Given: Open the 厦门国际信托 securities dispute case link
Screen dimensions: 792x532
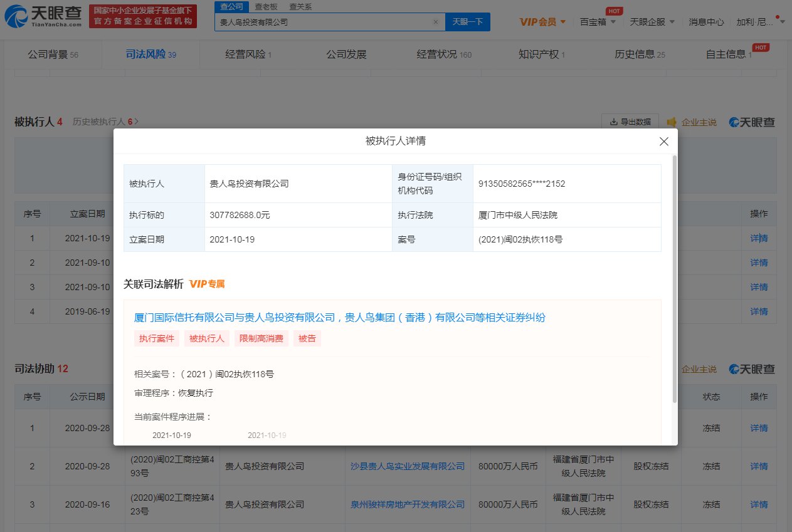Looking at the screenshot, I should 340,318.
